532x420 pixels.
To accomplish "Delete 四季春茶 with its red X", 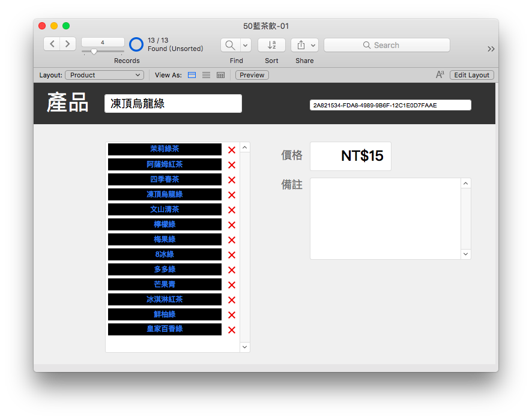I will coord(232,180).
